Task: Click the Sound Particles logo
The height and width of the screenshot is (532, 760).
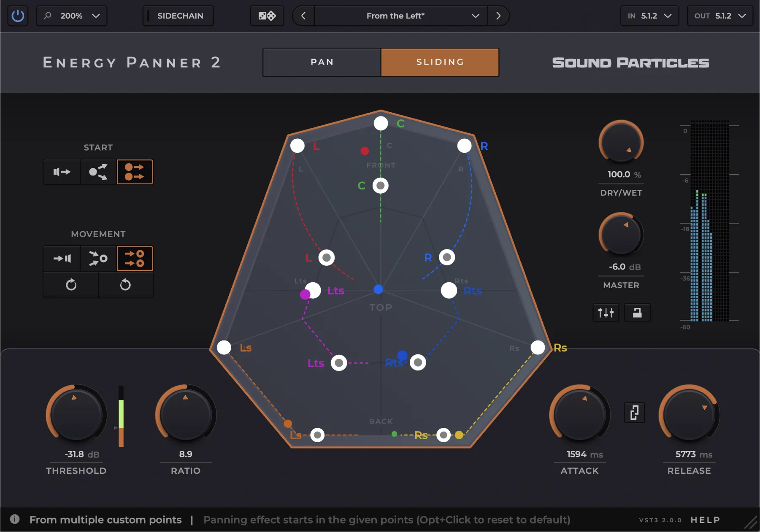Action: (x=630, y=62)
